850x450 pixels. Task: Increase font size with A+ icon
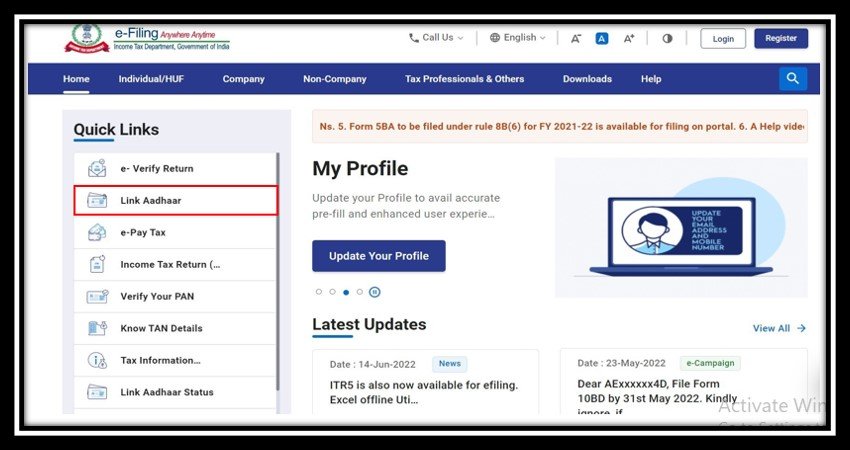[x=629, y=38]
